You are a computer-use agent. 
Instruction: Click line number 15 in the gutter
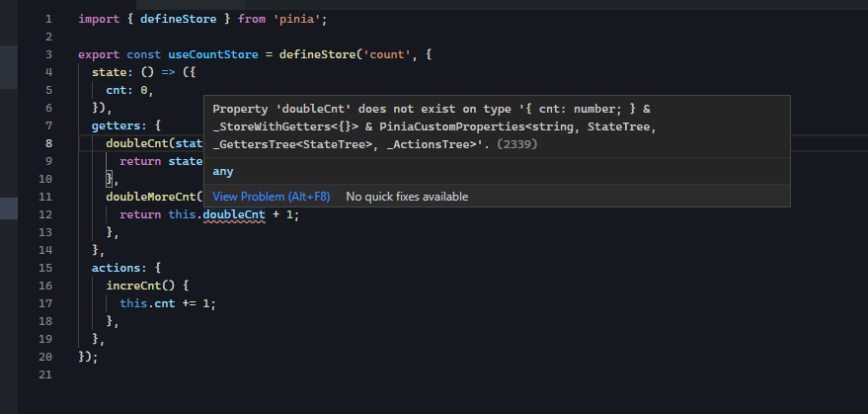pyautogui.click(x=45, y=268)
